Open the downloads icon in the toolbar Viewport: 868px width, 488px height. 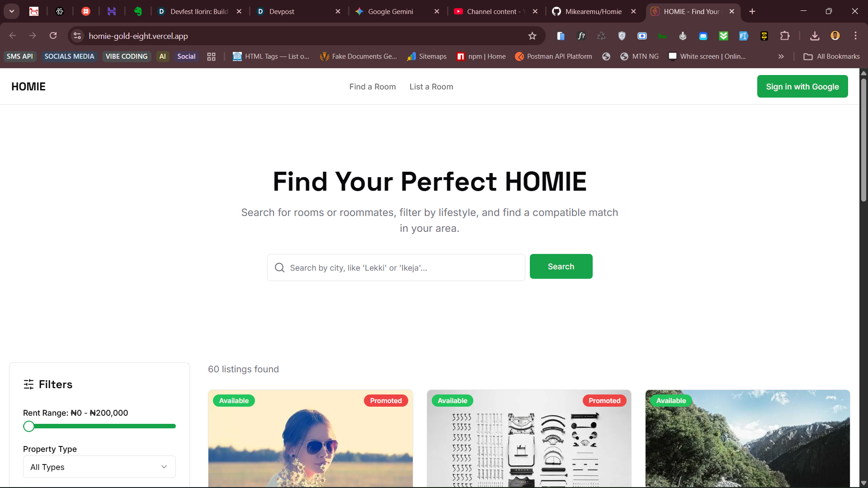coord(815,36)
